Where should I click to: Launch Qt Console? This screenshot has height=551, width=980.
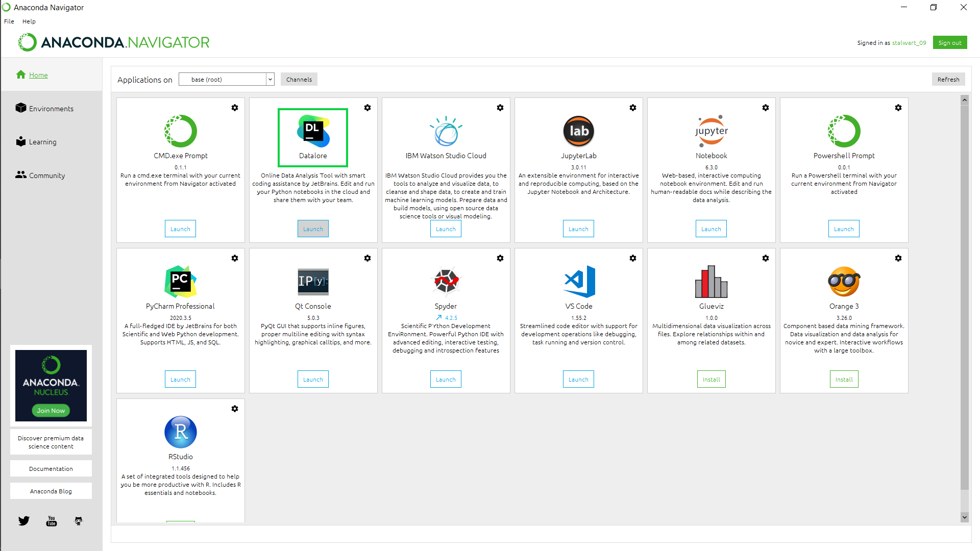pyautogui.click(x=313, y=379)
